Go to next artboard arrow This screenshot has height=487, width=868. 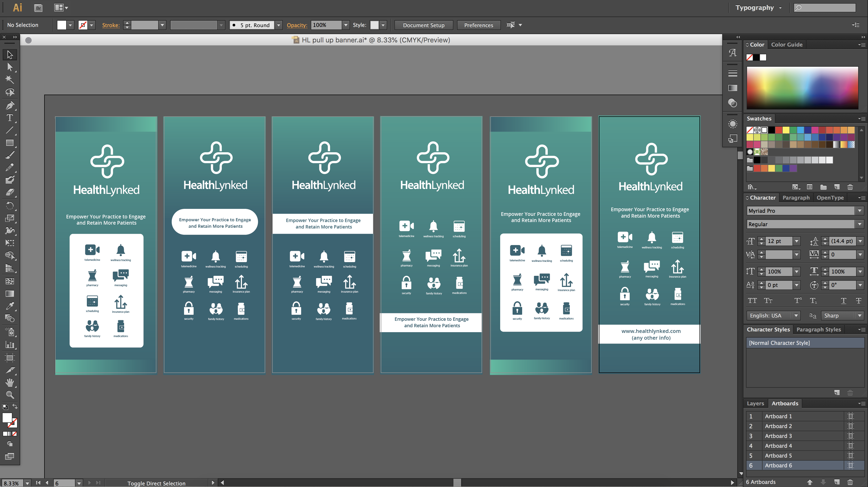coord(89,483)
